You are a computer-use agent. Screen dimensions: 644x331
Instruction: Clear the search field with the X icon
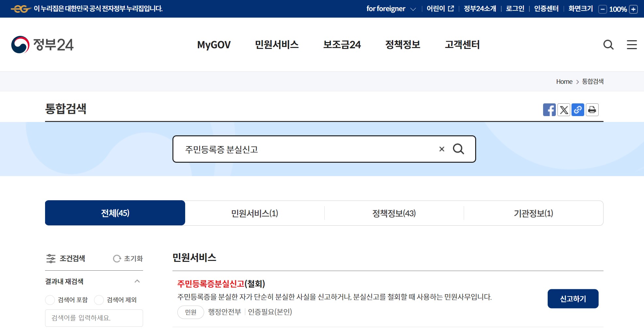point(442,149)
